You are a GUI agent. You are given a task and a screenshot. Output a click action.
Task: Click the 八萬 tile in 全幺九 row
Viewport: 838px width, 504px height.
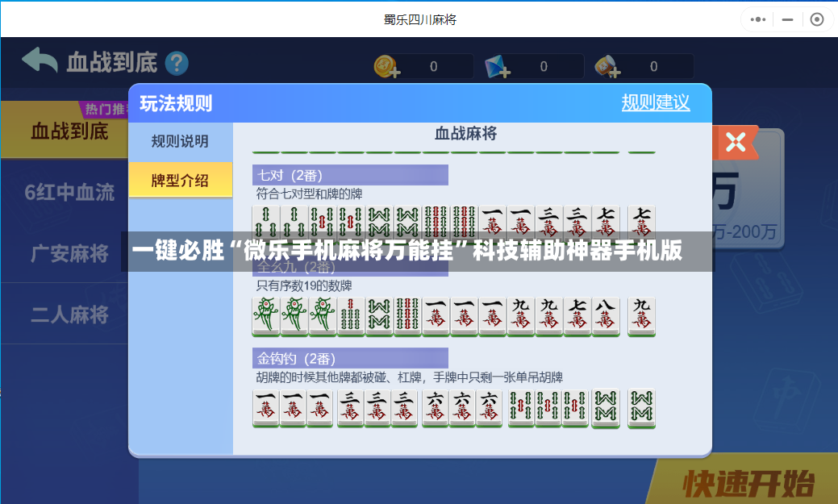pyautogui.click(x=606, y=316)
